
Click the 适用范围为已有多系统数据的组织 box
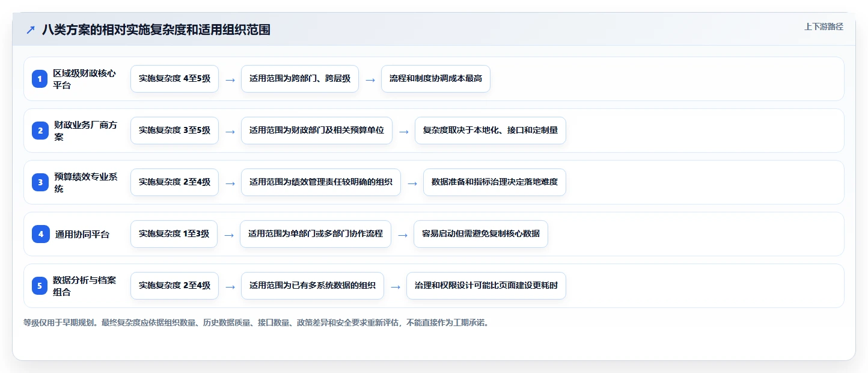tap(313, 286)
